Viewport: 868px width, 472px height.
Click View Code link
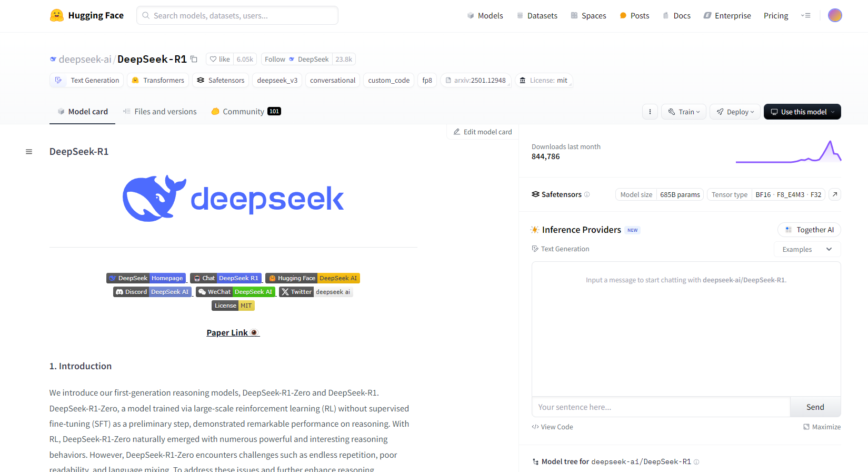[552, 427]
